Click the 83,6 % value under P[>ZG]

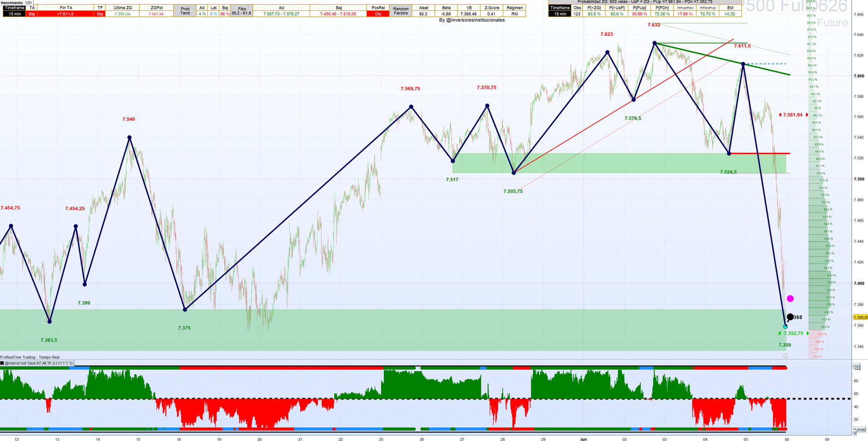pyautogui.click(x=594, y=14)
